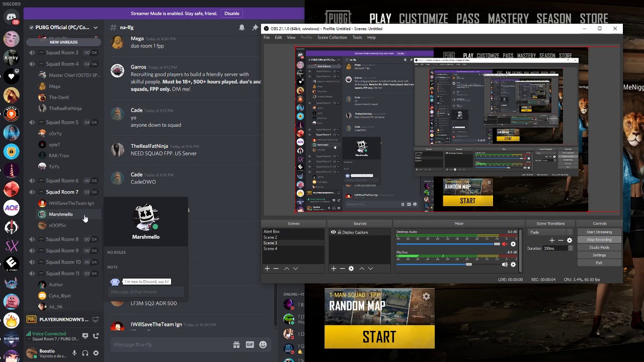Screen dimensions: 644x362
Task: Click OBS Start Streaming button
Action: (599, 232)
